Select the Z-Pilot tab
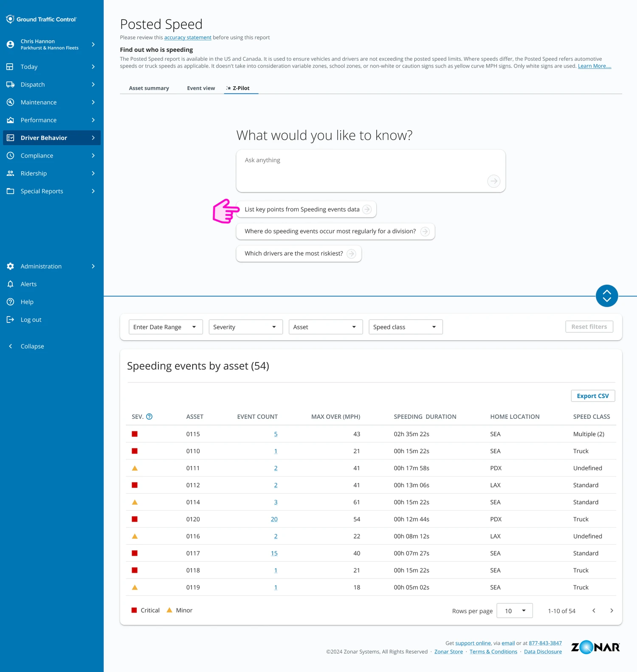Image resolution: width=637 pixels, height=672 pixels. (241, 88)
